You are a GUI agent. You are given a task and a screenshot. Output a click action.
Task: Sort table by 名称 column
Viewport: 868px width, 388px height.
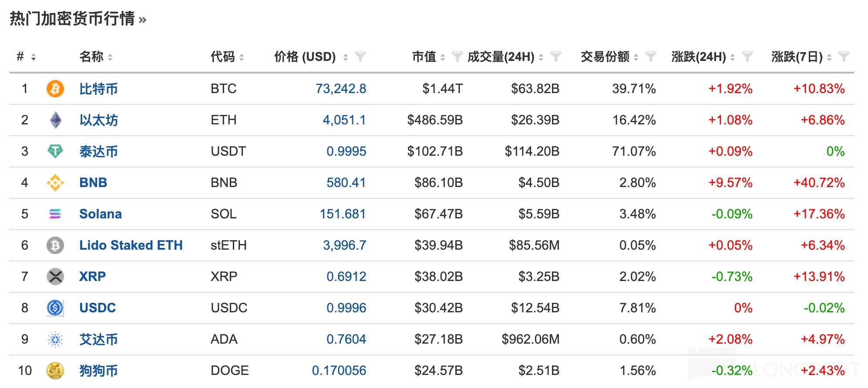pos(111,57)
